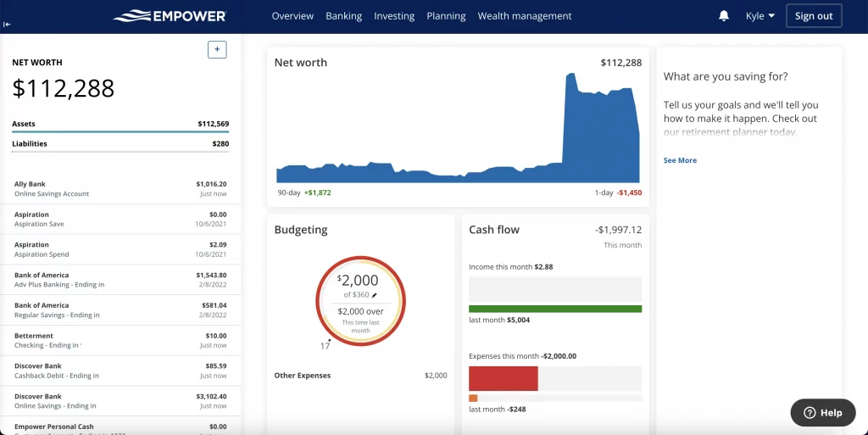868x435 pixels.
Task: Go to the Overview menu
Action: [292, 16]
